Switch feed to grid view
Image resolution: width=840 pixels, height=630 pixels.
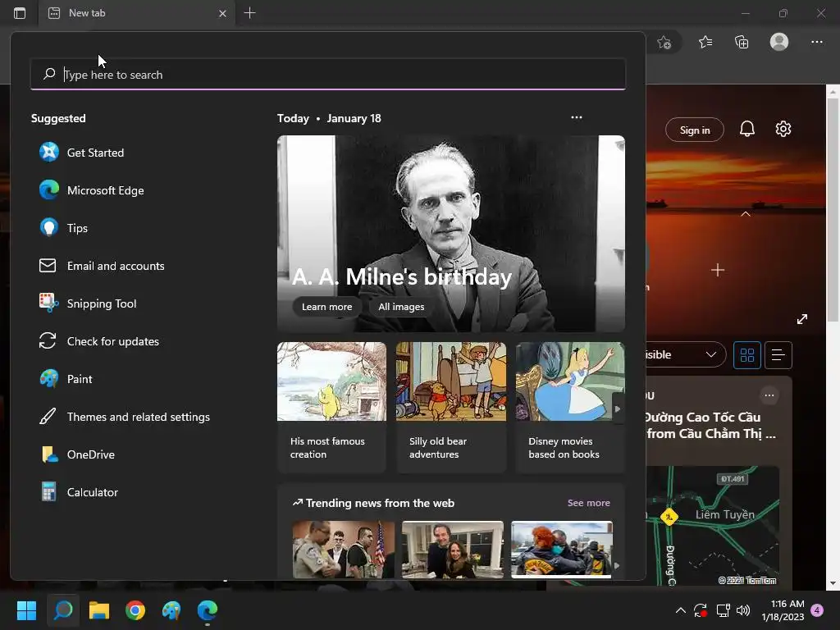coord(746,354)
